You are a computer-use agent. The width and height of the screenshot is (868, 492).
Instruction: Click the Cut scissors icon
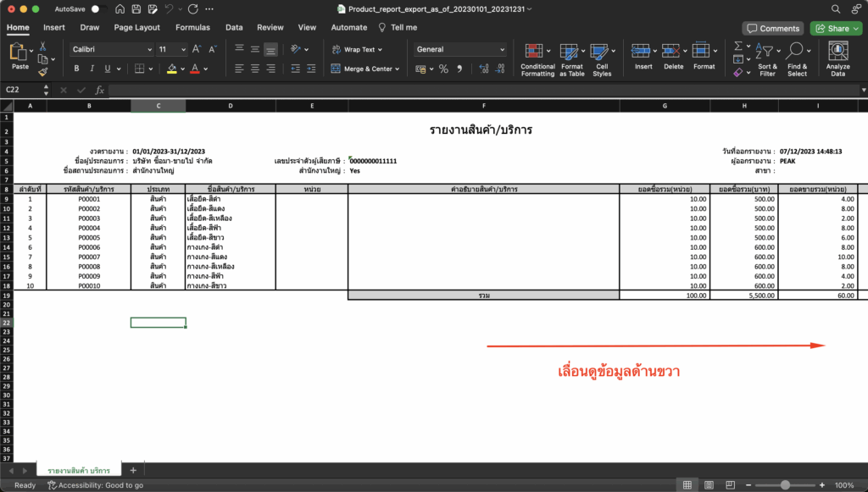click(x=42, y=46)
